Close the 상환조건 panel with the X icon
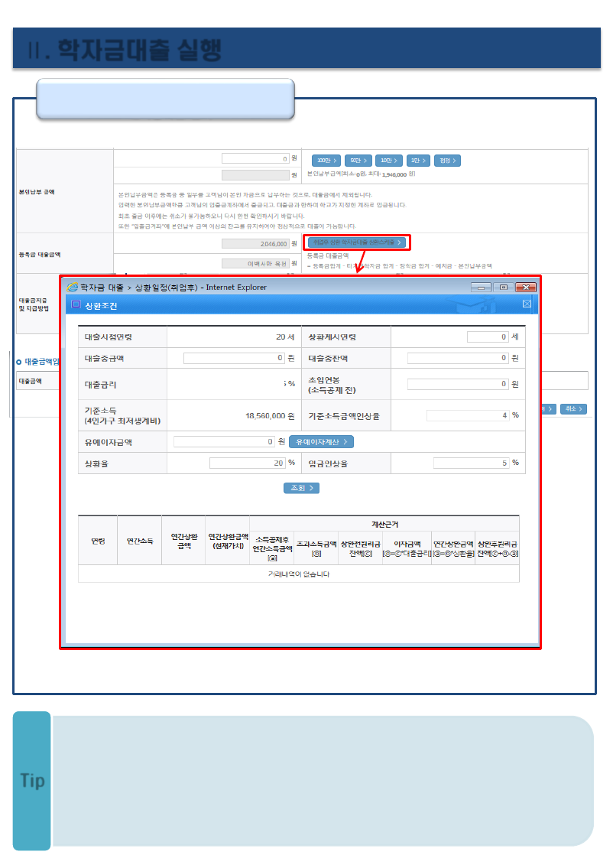613x868 pixels. pyautogui.click(x=527, y=304)
